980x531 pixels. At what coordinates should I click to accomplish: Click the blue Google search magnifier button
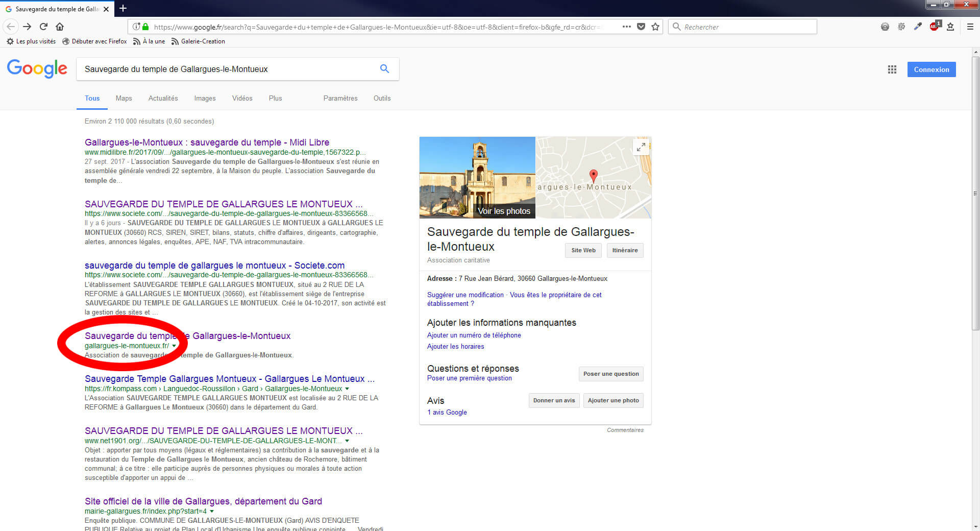pos(384,69)
